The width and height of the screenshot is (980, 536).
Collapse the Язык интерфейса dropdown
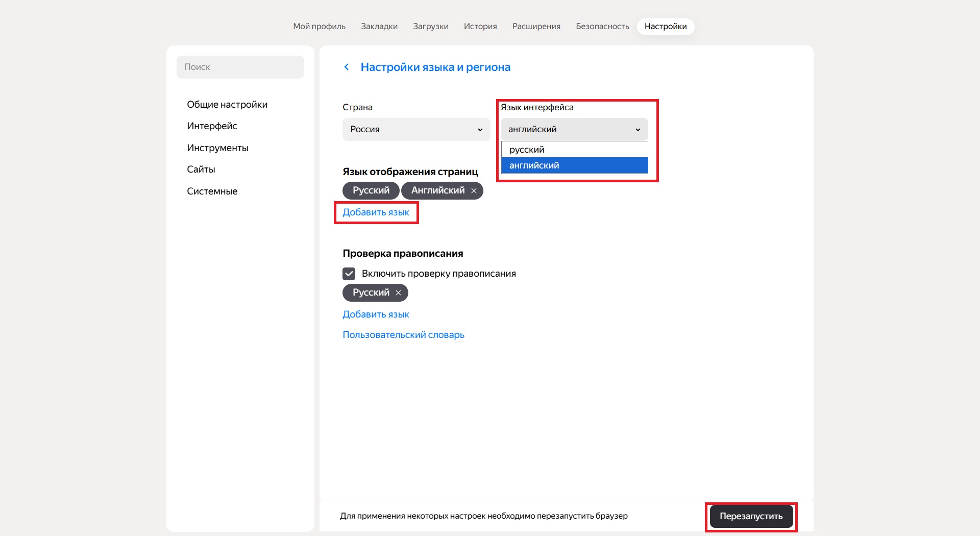tap(574, 130)
